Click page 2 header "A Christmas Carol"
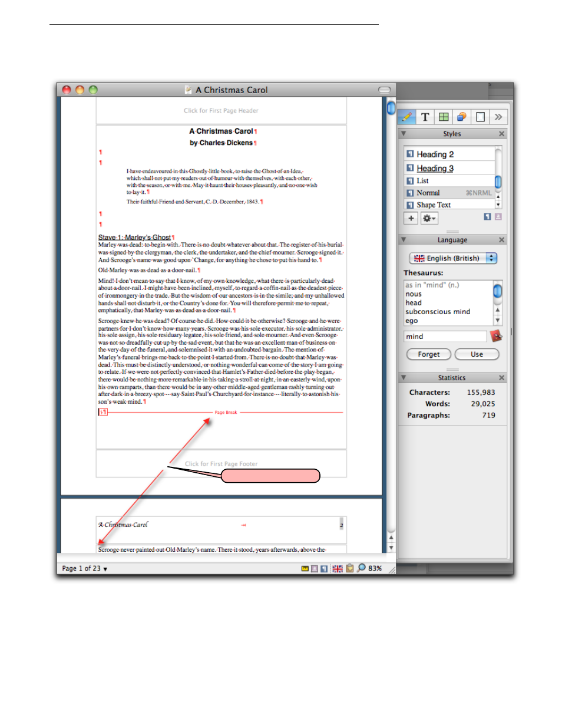 tap(123, 525)
